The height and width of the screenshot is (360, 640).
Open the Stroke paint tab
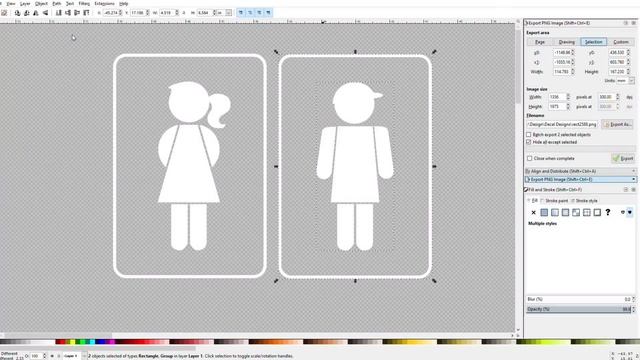point(554,201)
